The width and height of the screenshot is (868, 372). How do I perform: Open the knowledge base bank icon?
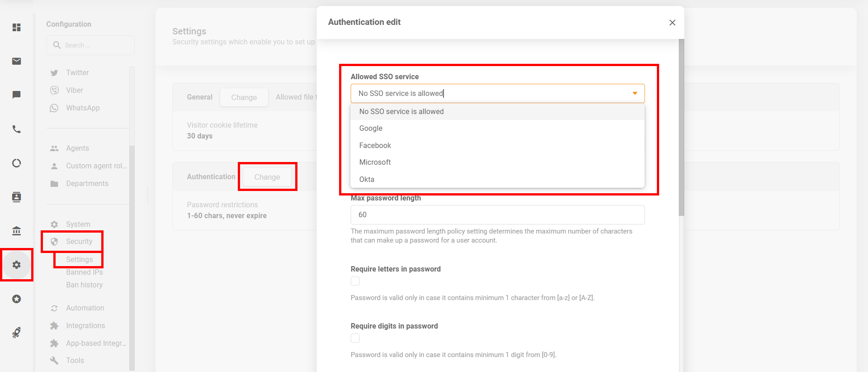coord(17,231)
